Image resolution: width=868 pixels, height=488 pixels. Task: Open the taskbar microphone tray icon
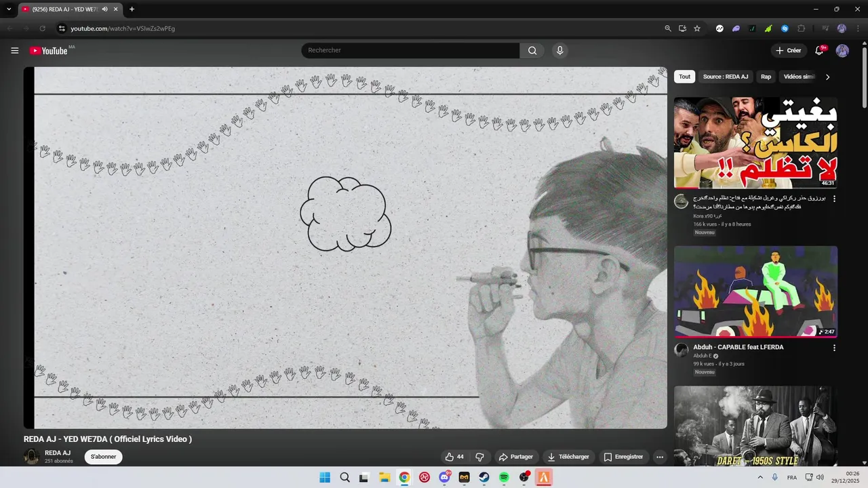coord(775,477)
